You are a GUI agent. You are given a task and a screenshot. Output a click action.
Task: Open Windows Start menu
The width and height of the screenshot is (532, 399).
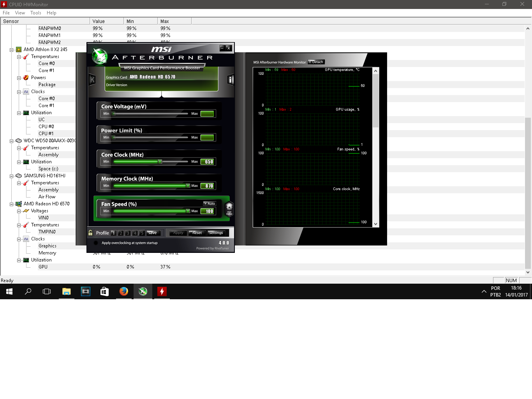9,291
